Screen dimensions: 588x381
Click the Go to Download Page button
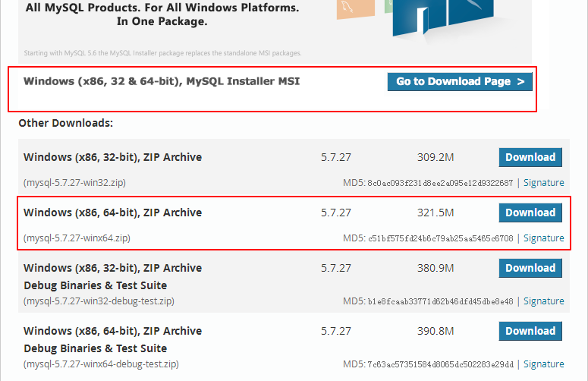click(x=460, y=82)
